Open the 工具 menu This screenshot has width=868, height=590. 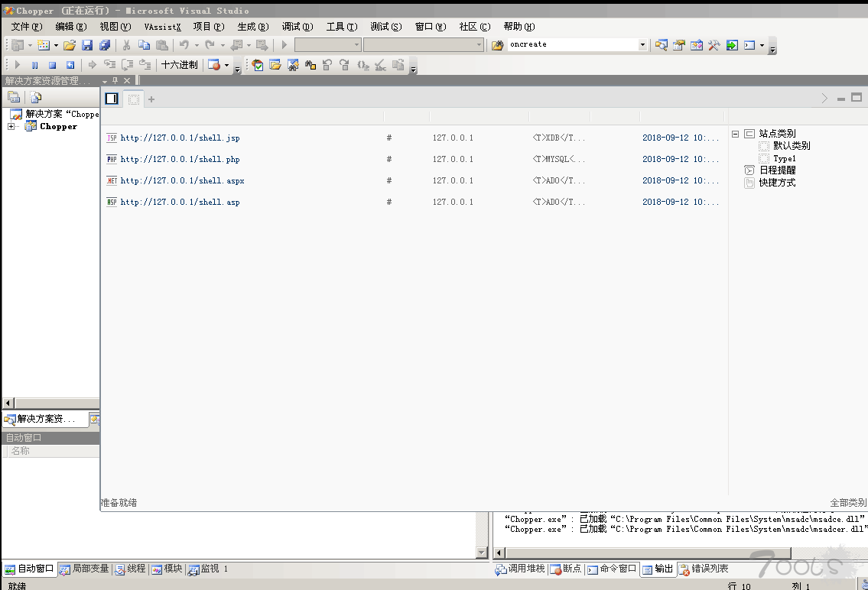pyautogui.click(x=342, y=27)
